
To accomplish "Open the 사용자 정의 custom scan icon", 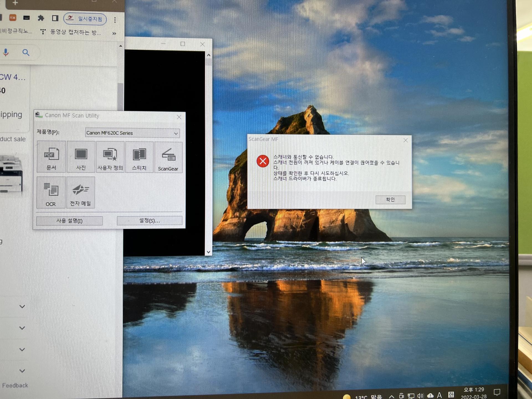I will point(110,157).
